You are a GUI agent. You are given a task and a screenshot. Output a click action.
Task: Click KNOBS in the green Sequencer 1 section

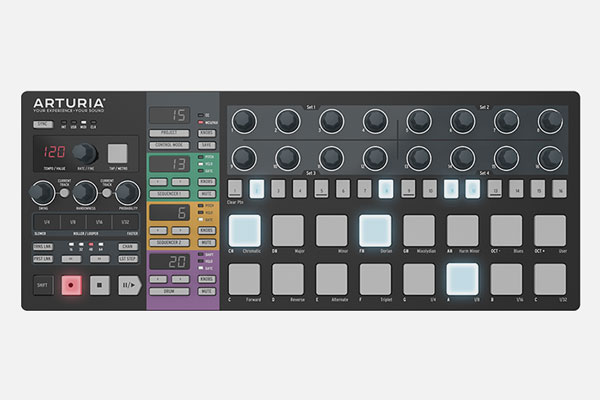click(207, 181)
